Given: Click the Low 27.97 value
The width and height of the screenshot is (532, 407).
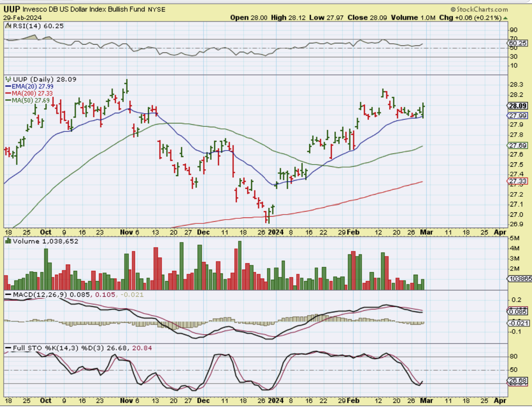Looking at the screenshot, I should pyautogui.click(x=326, y=17).
